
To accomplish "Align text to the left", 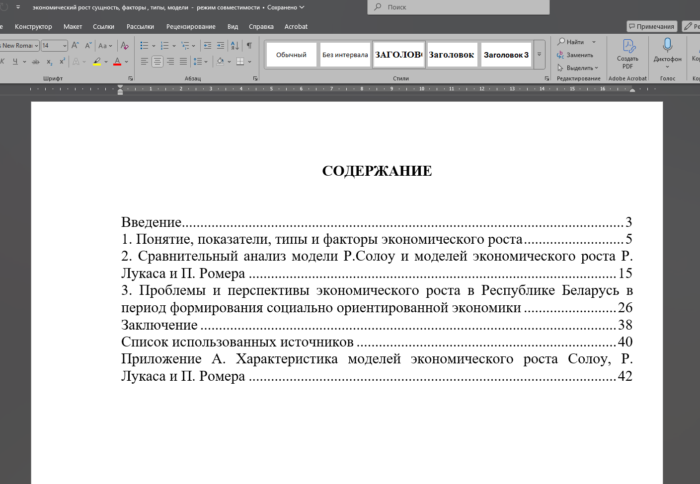I will [x=144, y=62].
